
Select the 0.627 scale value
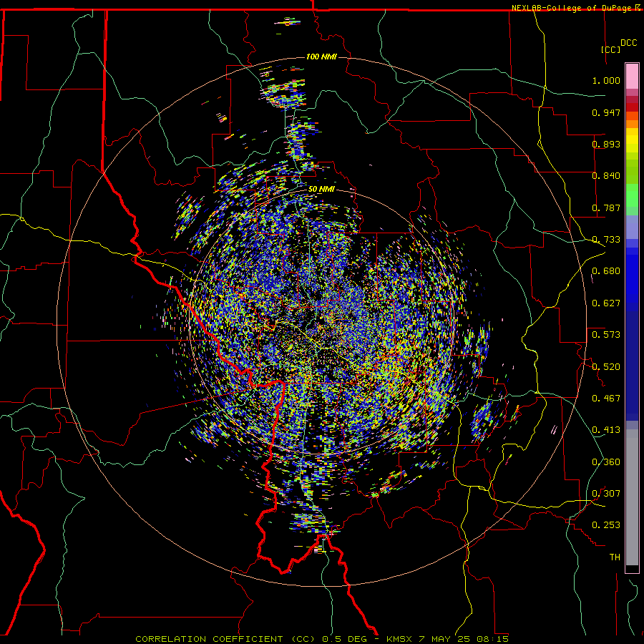(606, 303)
